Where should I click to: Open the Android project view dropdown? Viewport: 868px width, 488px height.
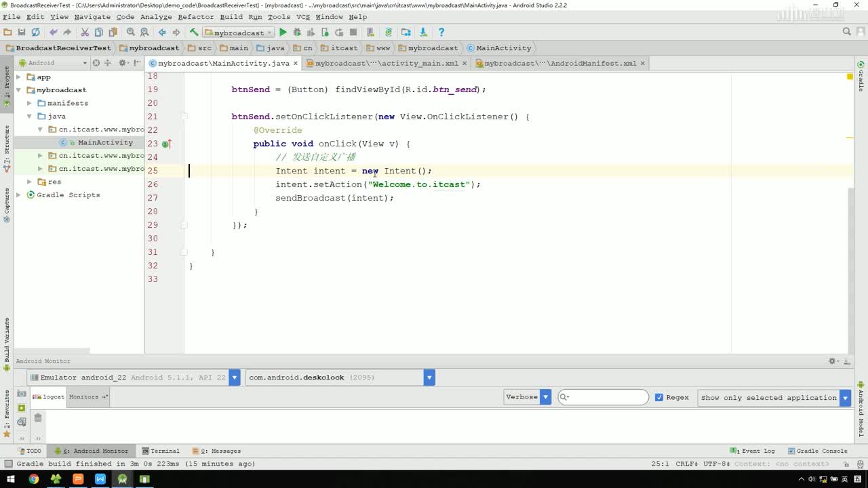coord(53,62)
